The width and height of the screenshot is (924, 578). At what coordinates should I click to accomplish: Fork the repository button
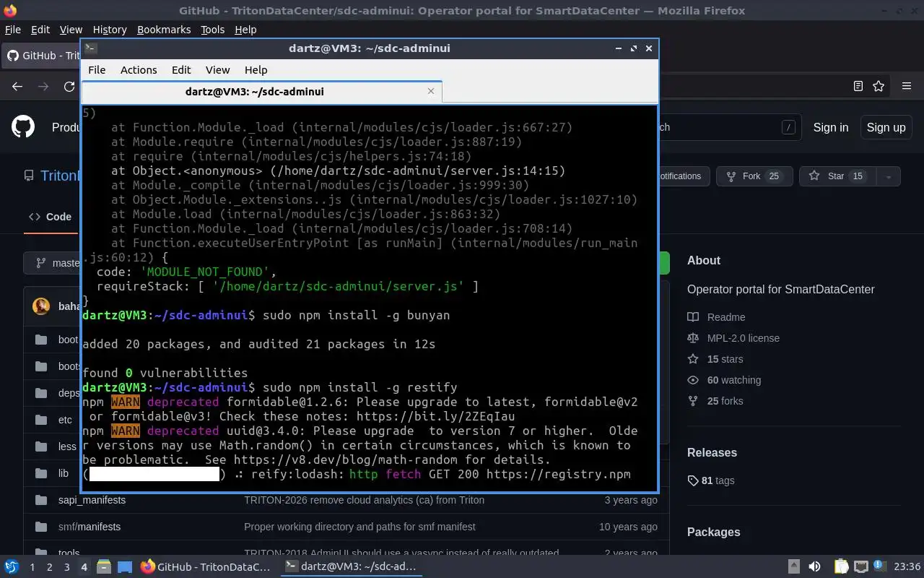click(x=754, y=176)
